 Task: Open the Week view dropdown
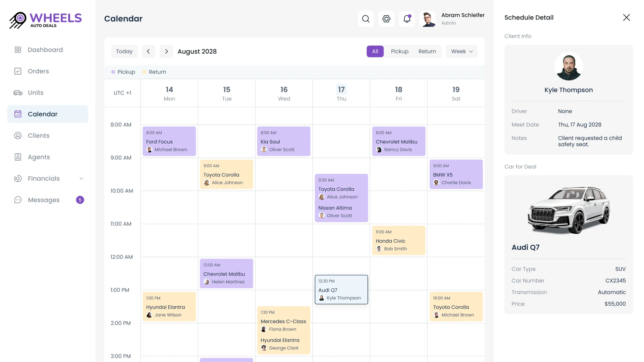462,51
